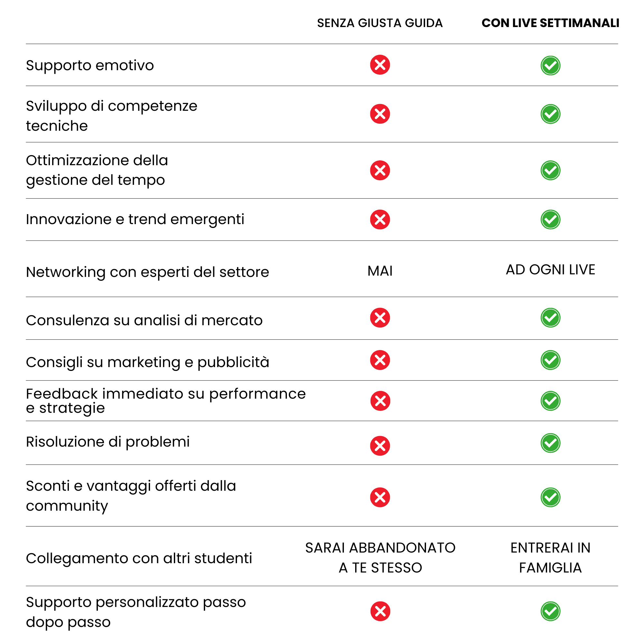The image size is (644, 644).
Task: Click green check in Innovazione e trend emergenti row
Action: pos(550,219)
